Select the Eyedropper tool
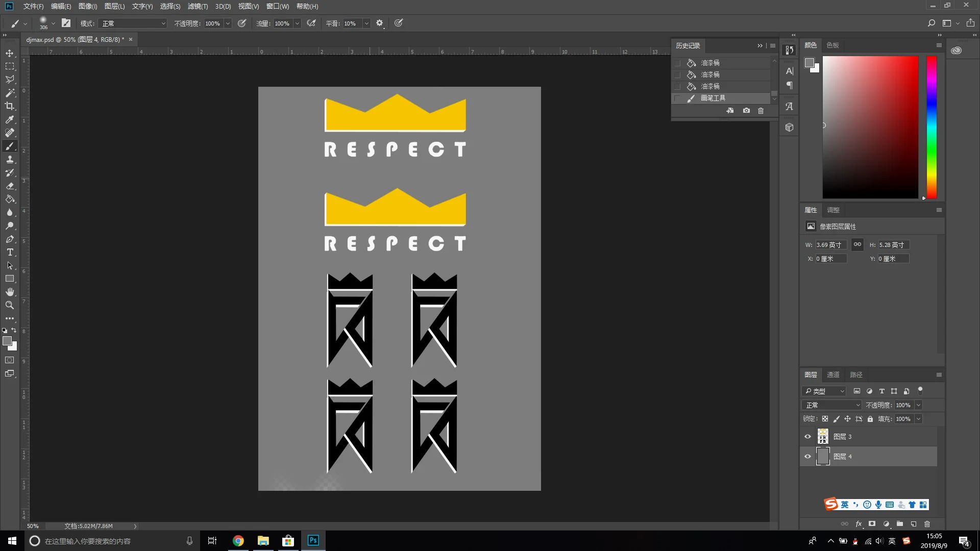The image size is (980, 551). pos(10,119)
